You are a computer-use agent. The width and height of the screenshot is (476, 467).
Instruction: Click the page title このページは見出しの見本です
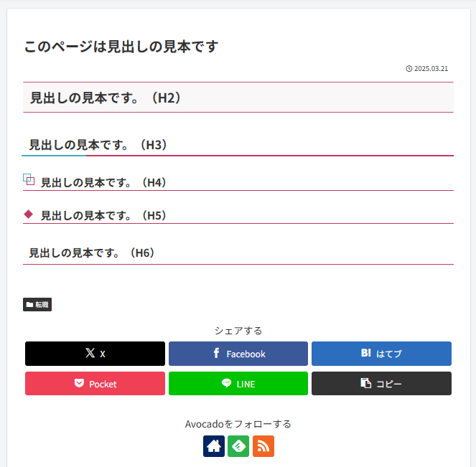(x=121, y=47)
